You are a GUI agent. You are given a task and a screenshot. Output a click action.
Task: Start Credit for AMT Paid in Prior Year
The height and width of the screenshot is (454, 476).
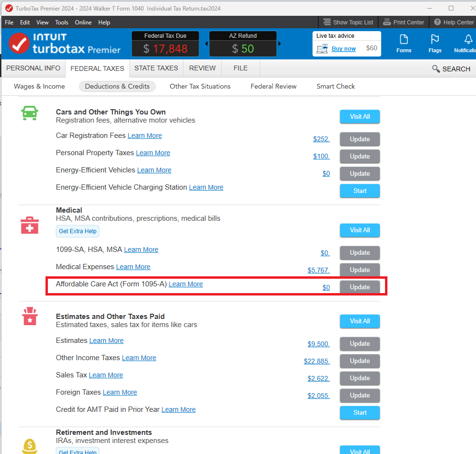(360, 413)
